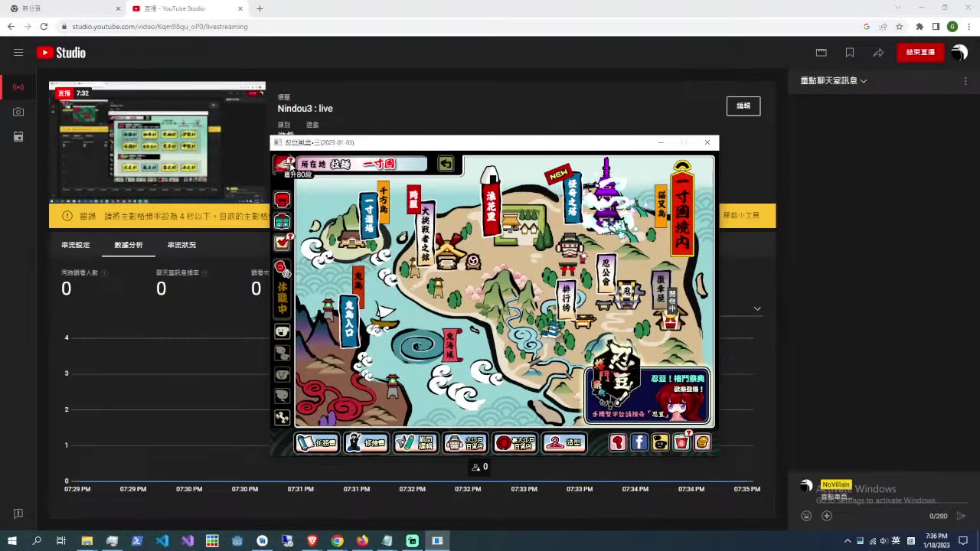Click the kunai edit button in game
This screenshot has height=551, width=980.
(x=416, y=442)
